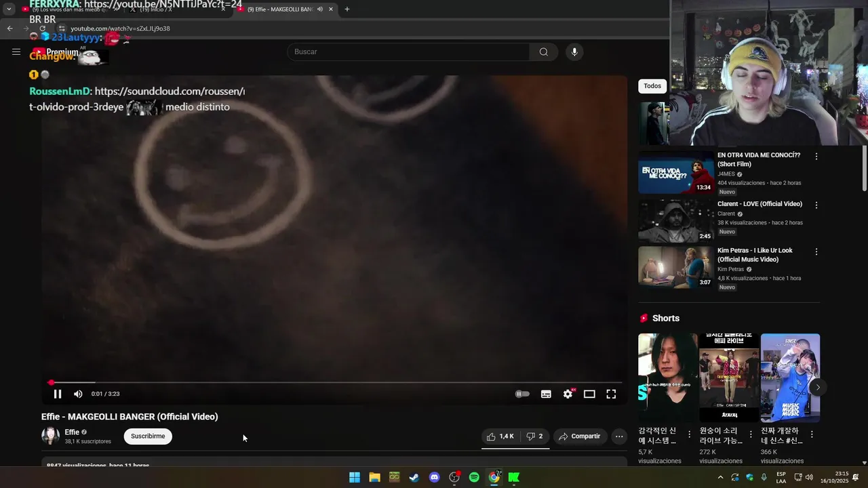Open the hamburger guide menu
This screenshot has height=488, width=868.
tap(16, 52)
